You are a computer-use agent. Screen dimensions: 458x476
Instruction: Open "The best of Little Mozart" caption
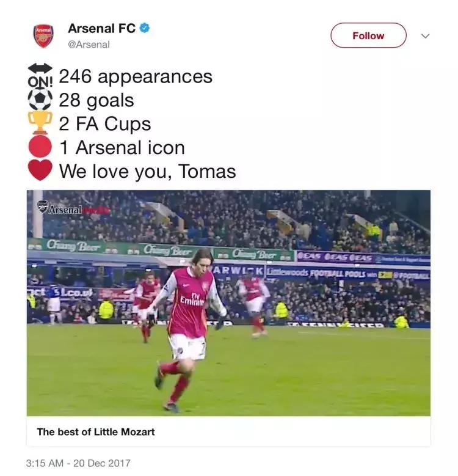pyautogui.click(x=96, y=431)
